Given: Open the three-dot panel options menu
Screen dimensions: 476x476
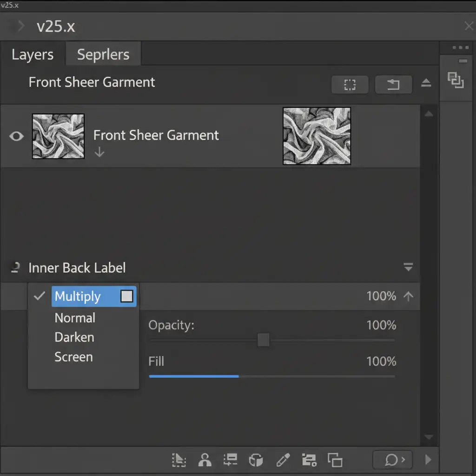Looking at the screenshot, I should [x=460, y=48].
